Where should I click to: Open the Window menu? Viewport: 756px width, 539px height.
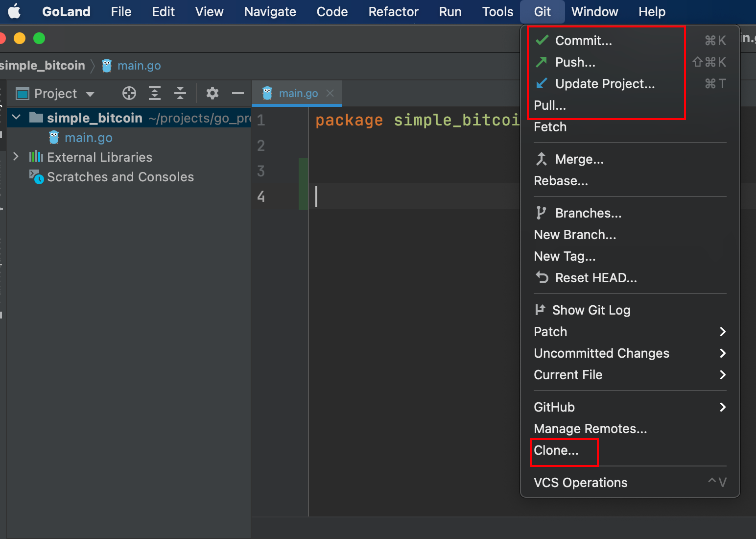(594, 11)
